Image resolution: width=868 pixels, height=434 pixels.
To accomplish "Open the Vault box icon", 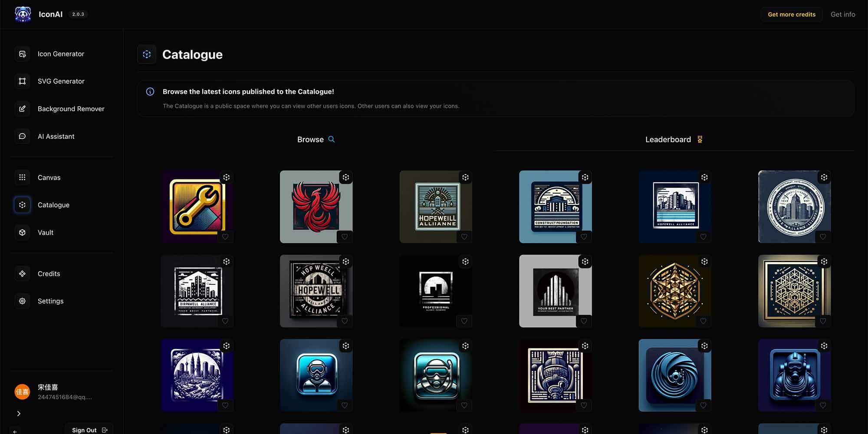I will pyautogui.click(x=22, y=233).
